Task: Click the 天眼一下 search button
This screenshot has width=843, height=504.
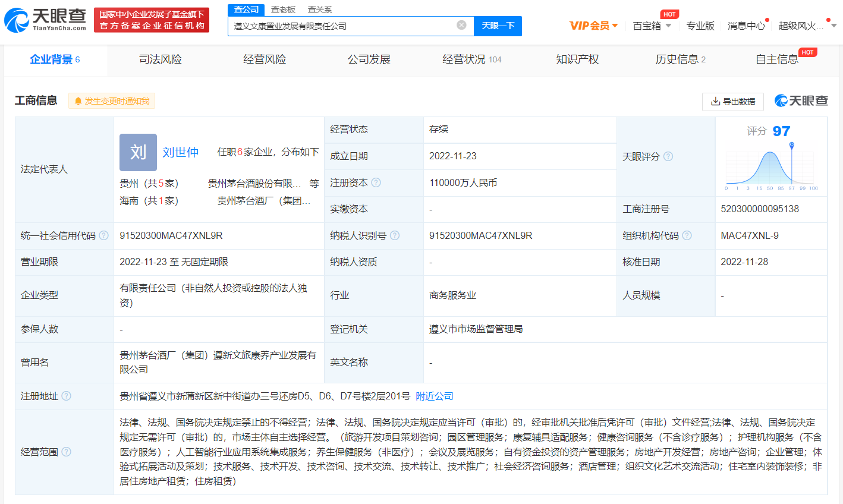Action: (x=498, y=26)
